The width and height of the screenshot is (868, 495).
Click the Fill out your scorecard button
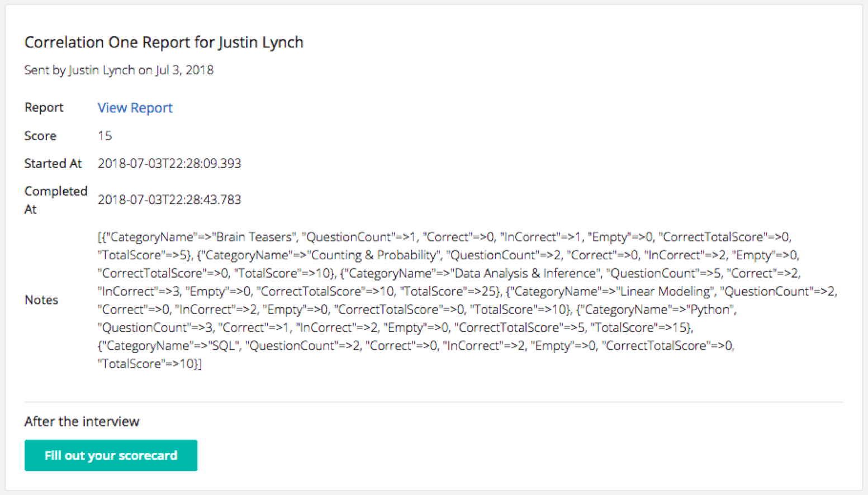(111, 455)
